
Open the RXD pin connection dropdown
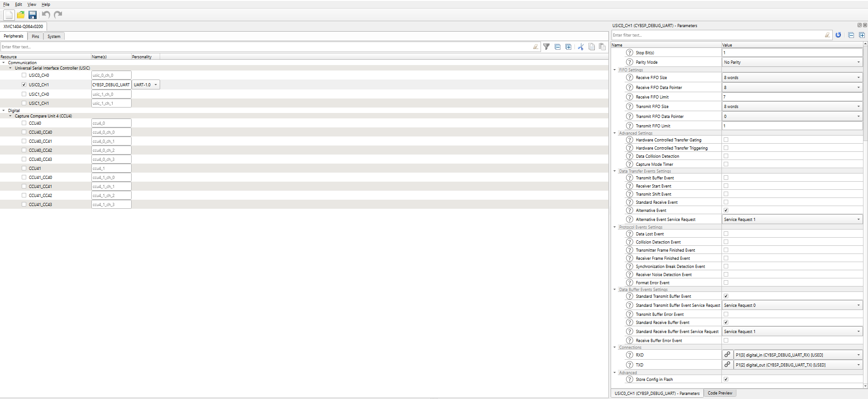click(x=798, y=355)
